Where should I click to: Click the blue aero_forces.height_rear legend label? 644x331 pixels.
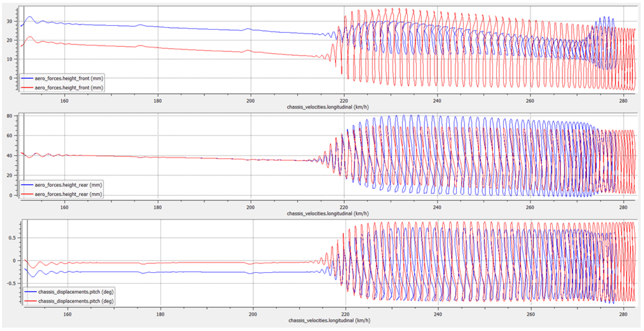(x=68, y=185)
